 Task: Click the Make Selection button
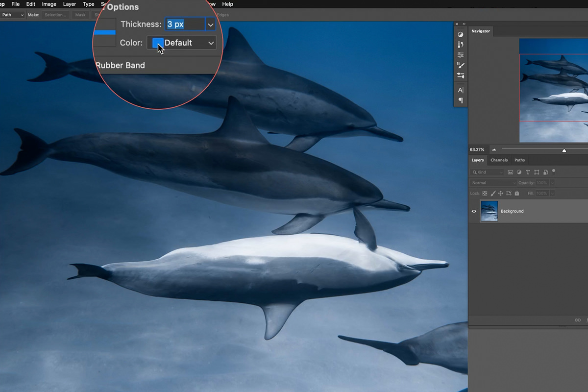(55, 14)
